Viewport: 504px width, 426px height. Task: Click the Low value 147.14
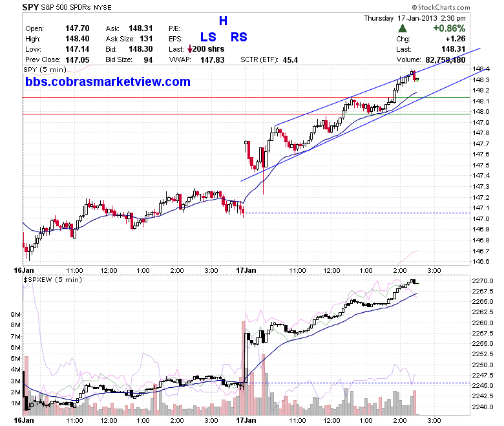[x=78, y=49]
